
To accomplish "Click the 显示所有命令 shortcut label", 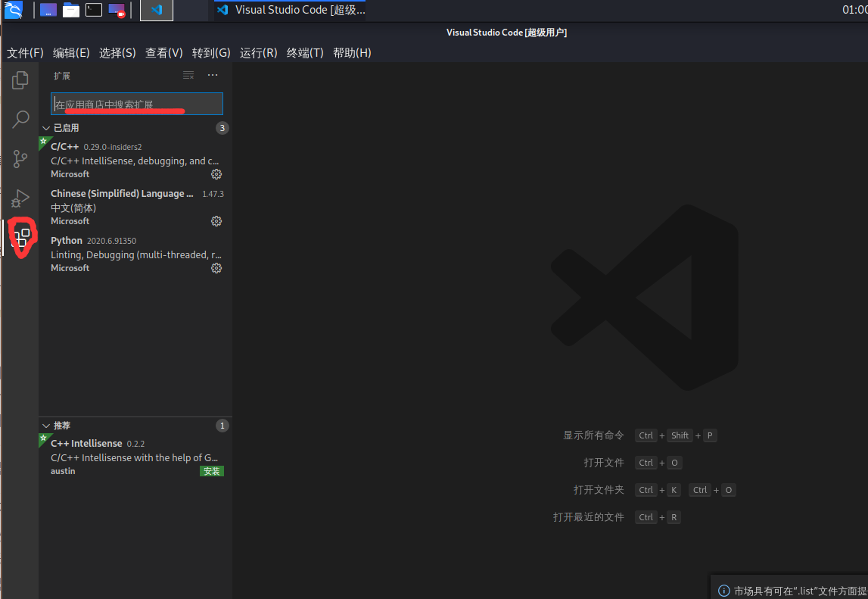I will tap(593, 435).
